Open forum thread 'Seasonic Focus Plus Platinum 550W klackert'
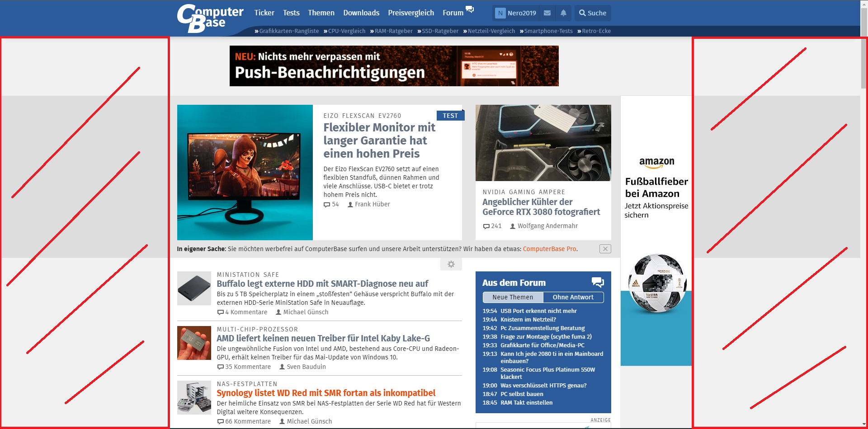The height and width of the screenshot is (429, 868). [x=548, y=373]
